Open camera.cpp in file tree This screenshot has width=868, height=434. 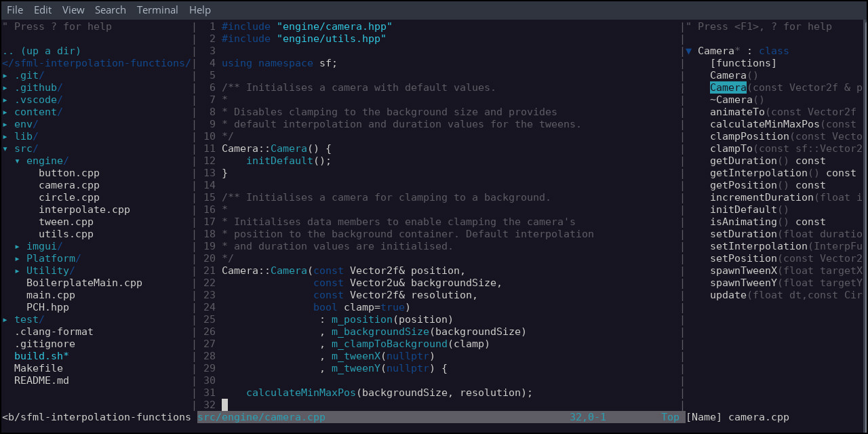pyautogui.click(x=69, y=185)
